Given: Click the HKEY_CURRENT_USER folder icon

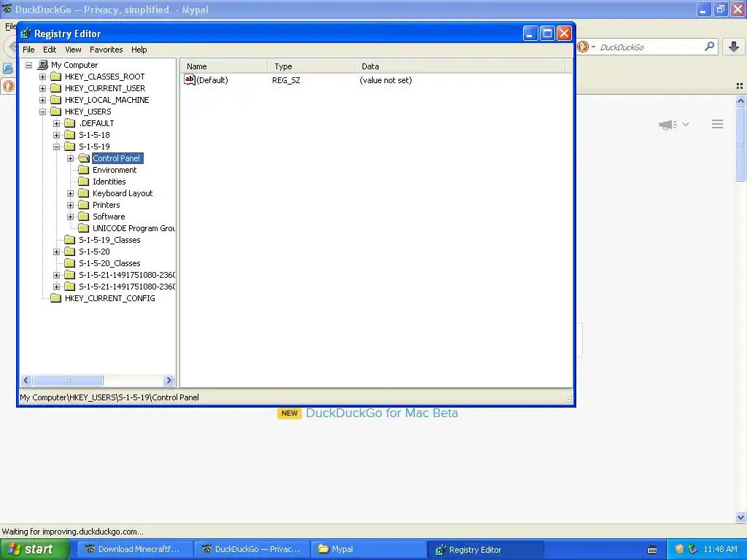Looking at the screenshot, I should coord(56,88).
